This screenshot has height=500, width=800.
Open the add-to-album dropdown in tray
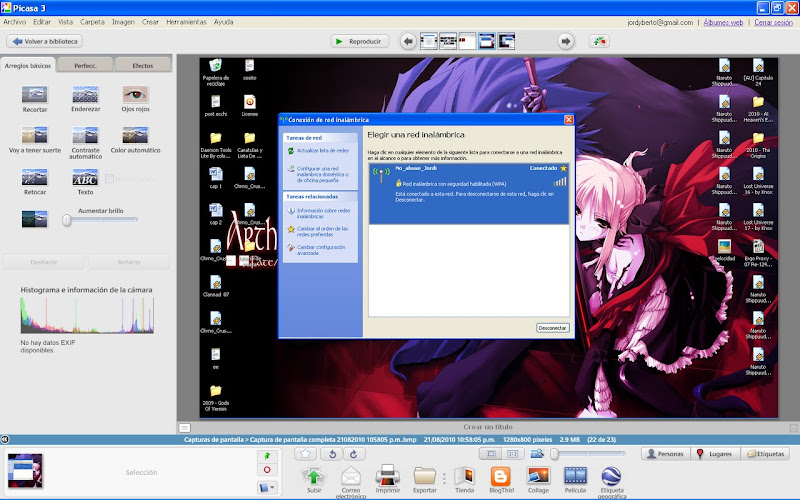pyautogui.click(x=267, y=488)
